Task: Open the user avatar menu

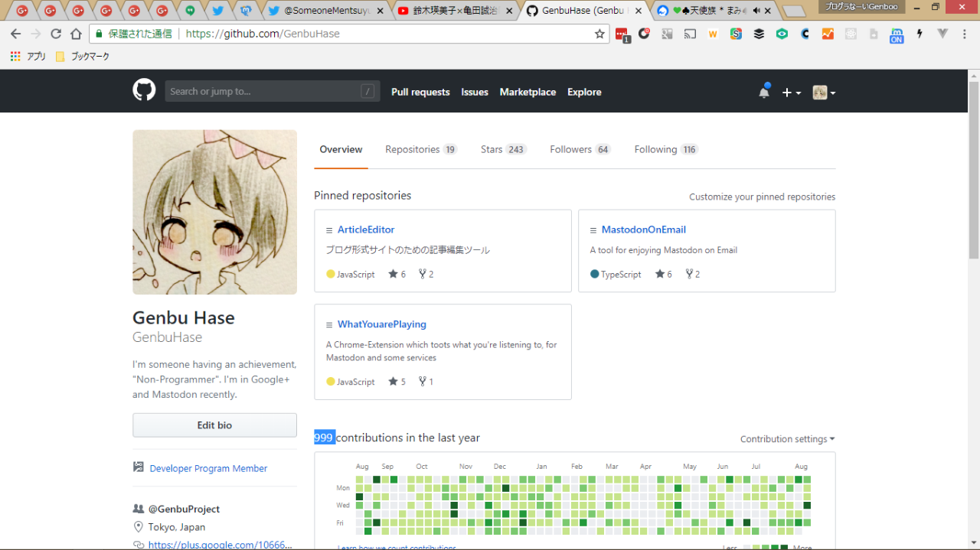Action: pyautogui.click(x=823, y=93)
